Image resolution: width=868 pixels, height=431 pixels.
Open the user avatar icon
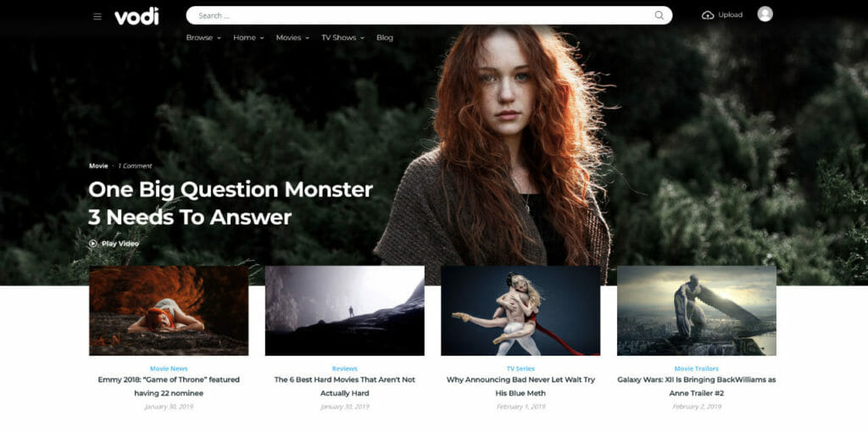[x=765, y=14]
